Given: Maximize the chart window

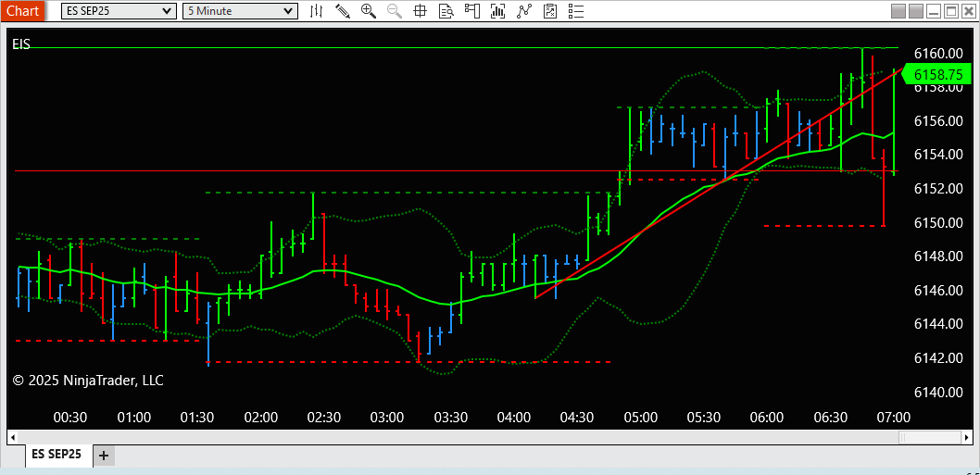Looking at the screenshot, I should pyautogui.click(x=951, y=11).
